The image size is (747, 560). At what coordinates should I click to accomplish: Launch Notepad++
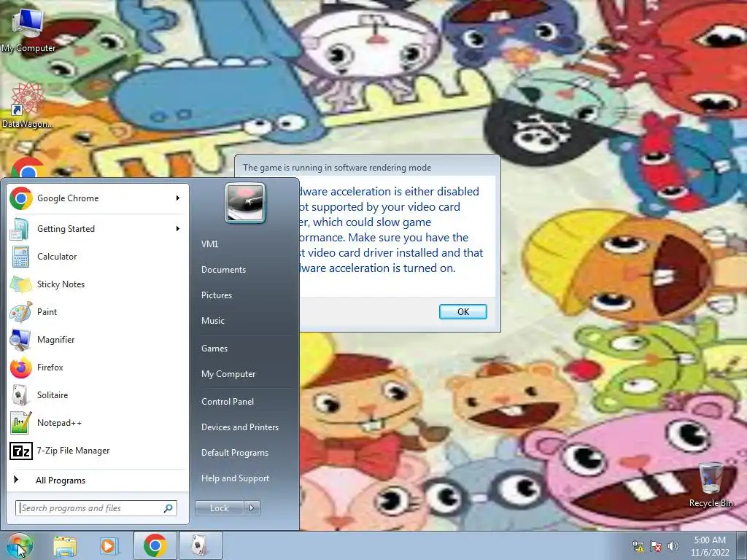click(98, 423)
